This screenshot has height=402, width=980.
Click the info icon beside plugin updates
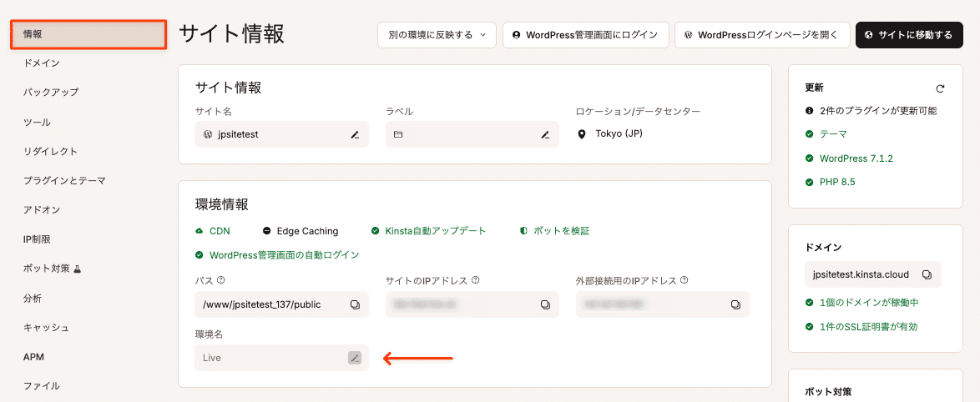click(810, 110)
